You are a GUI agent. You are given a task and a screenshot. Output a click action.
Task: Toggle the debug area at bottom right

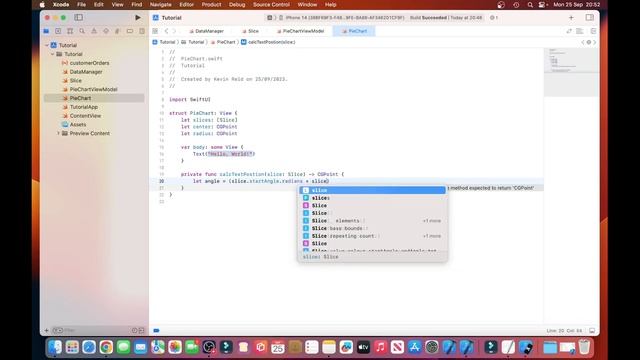click(x=592, y=331)
